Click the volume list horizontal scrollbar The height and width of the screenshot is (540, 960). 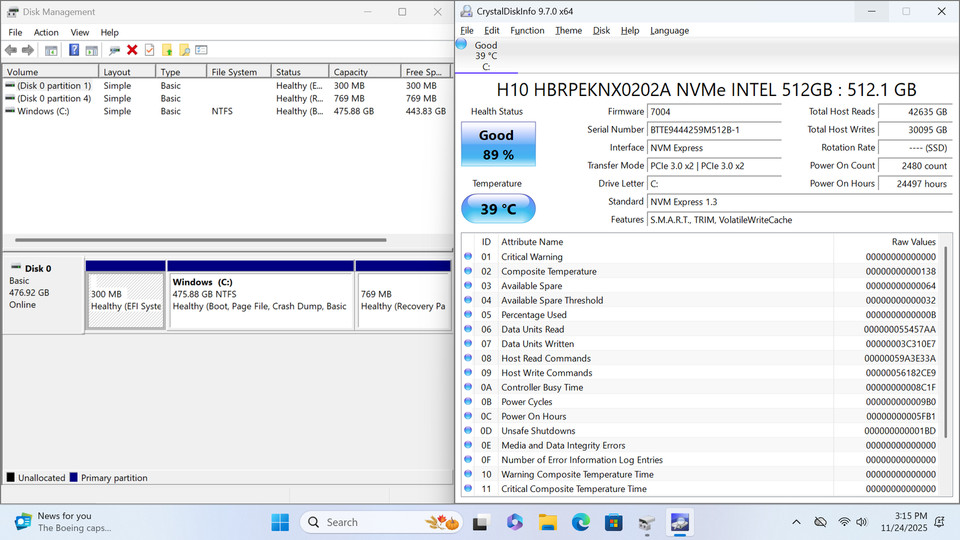200,240
